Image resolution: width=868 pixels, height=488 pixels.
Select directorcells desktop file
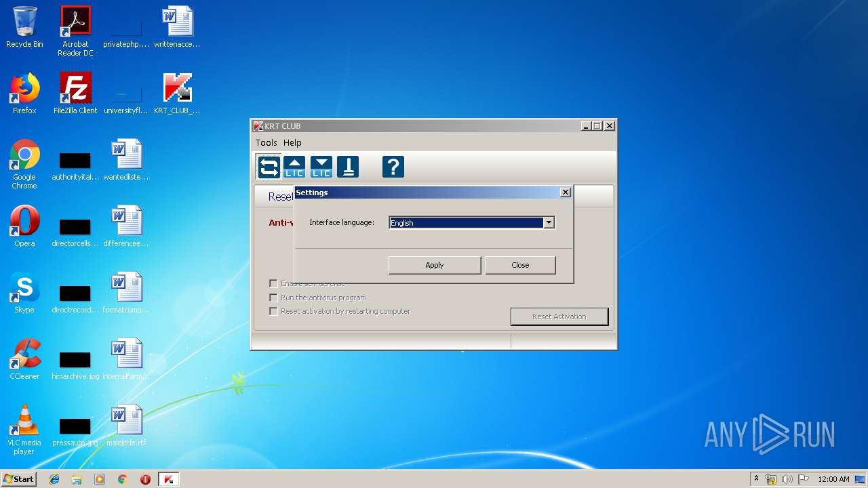click(x=75, y=232)
